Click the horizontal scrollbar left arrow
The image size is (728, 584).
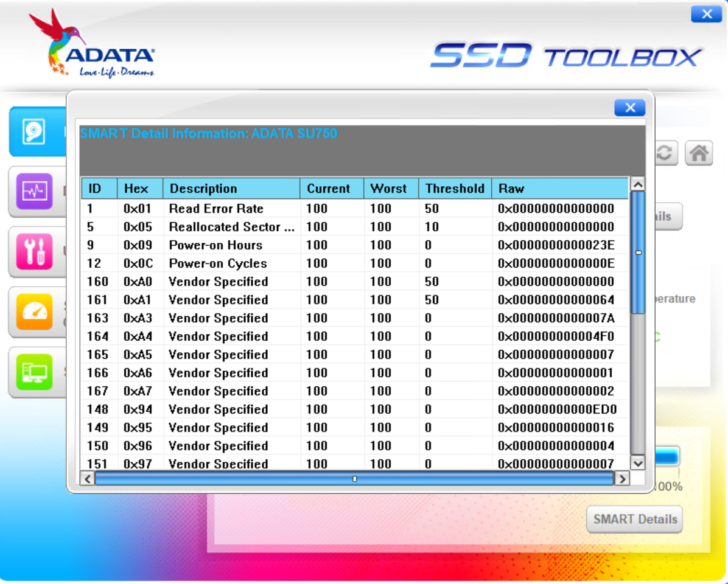click(x=88, y=479)
